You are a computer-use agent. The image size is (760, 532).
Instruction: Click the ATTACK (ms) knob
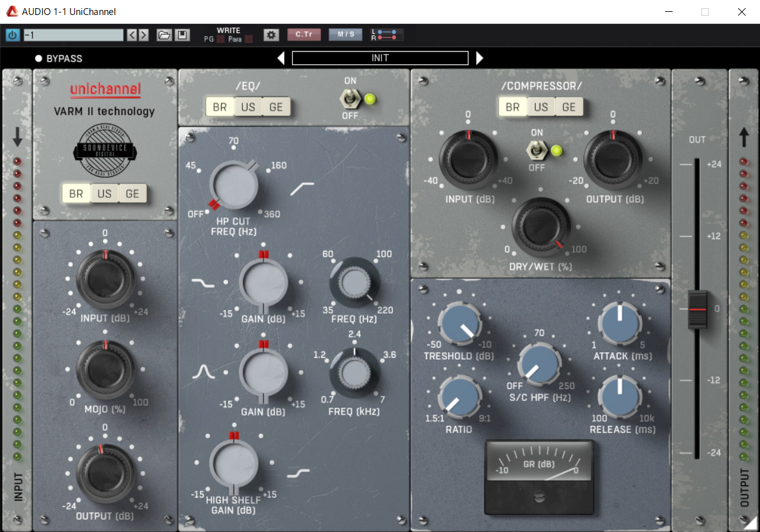[x=619, y=324]
